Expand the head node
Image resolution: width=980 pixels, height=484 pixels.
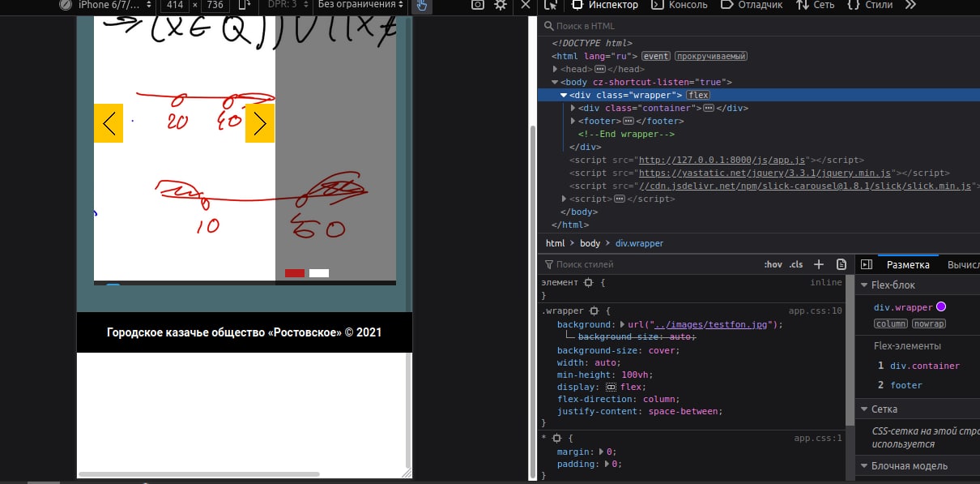[556, 70]
